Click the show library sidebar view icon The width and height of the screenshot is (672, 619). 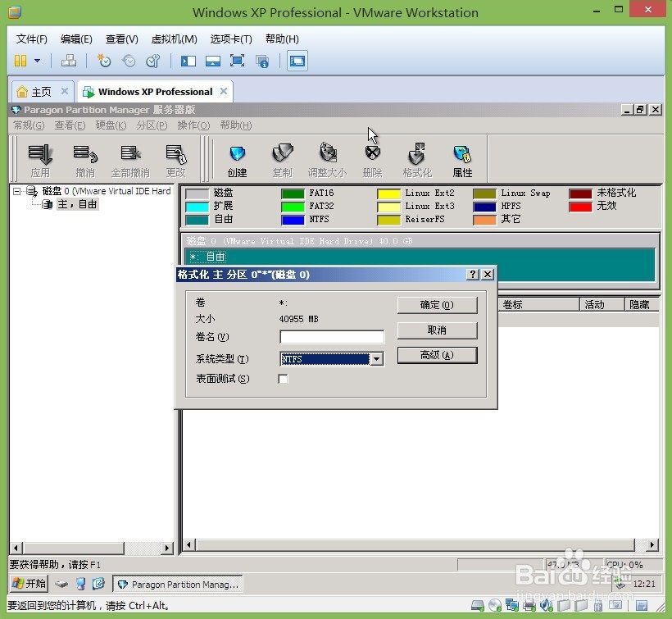188,61
